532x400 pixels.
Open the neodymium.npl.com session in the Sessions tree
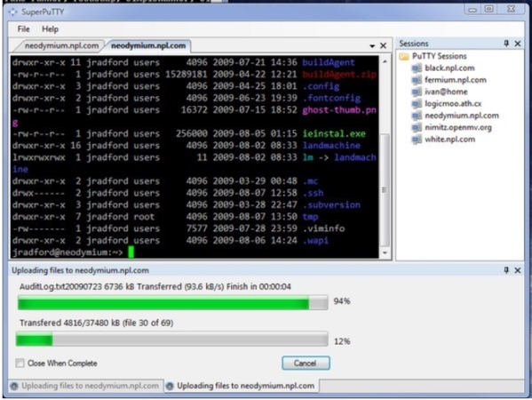462,116
